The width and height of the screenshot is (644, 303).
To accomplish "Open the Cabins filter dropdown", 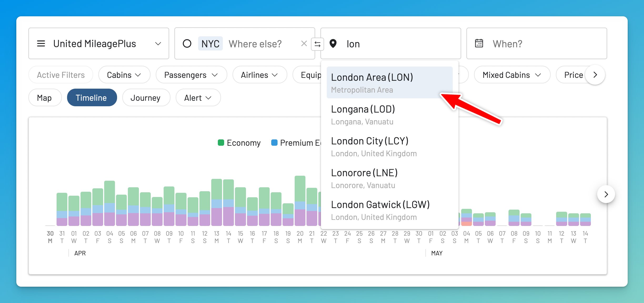I will click(x=124, y=75).
